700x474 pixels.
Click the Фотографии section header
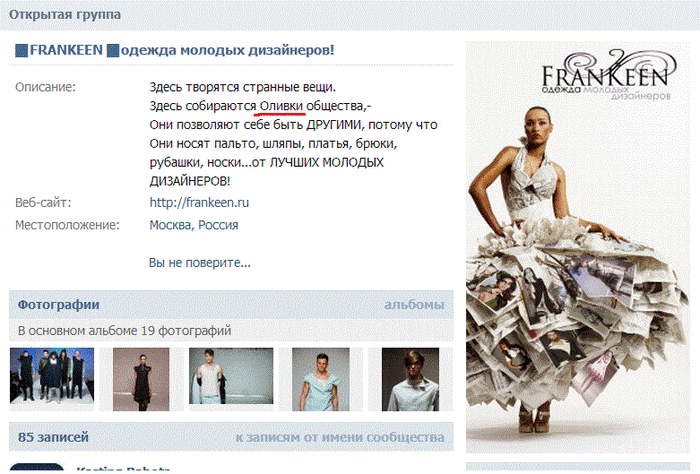tap(58, 305)
